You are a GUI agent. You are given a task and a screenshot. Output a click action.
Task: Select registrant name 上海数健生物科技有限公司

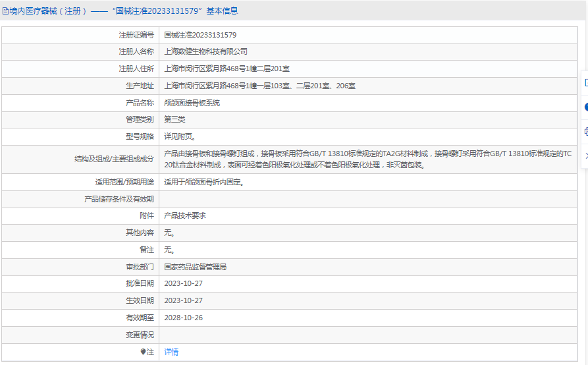[205, 51]
